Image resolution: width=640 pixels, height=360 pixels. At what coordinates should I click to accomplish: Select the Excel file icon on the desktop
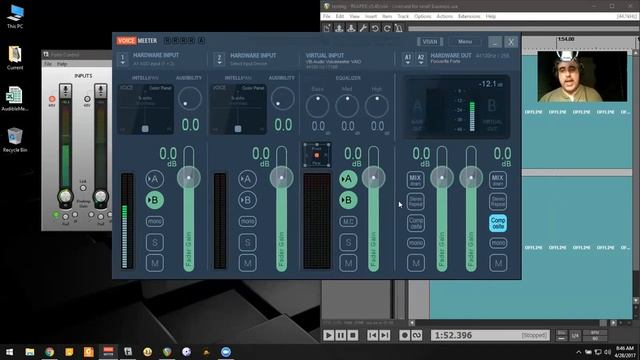(15, 99)
